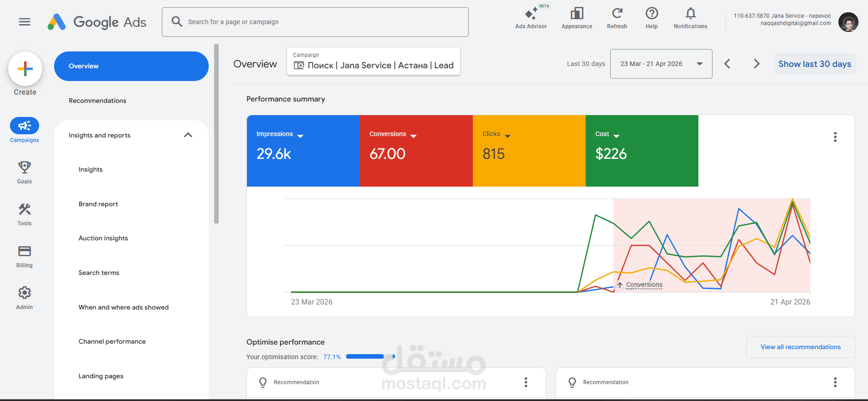Screen dimensions: 868x401
Task: Select the red Conversions metric tile
Action: (x=416, y=151)
